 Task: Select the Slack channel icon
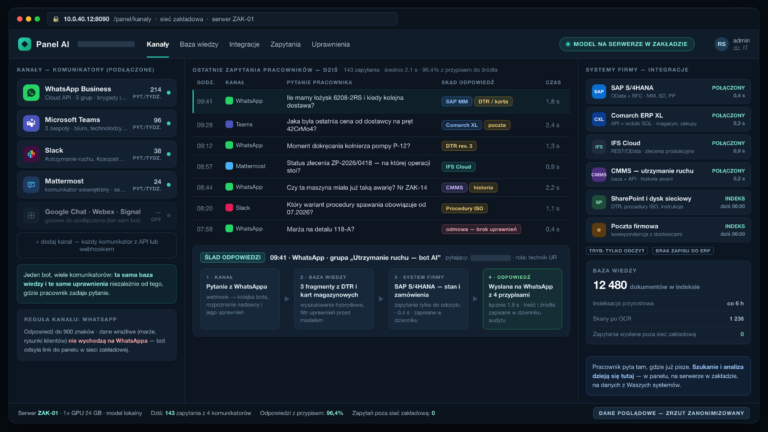click(x=31, y=154)
